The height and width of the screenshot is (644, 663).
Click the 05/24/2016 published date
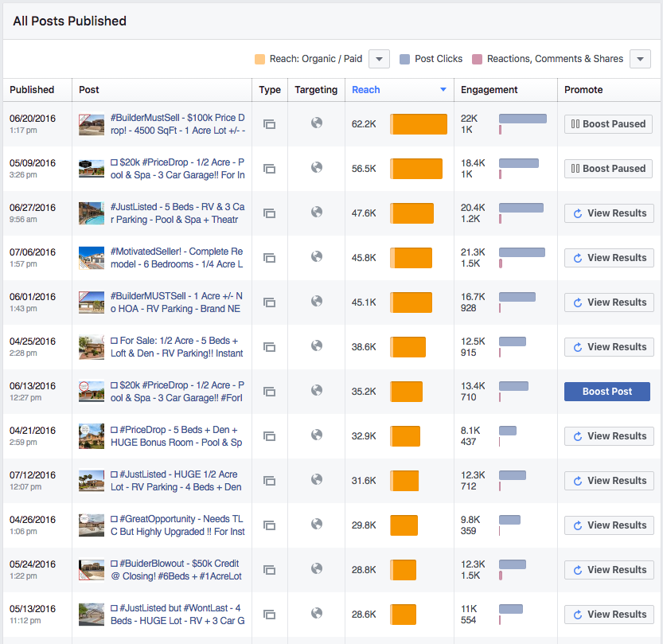coord(33,564)
